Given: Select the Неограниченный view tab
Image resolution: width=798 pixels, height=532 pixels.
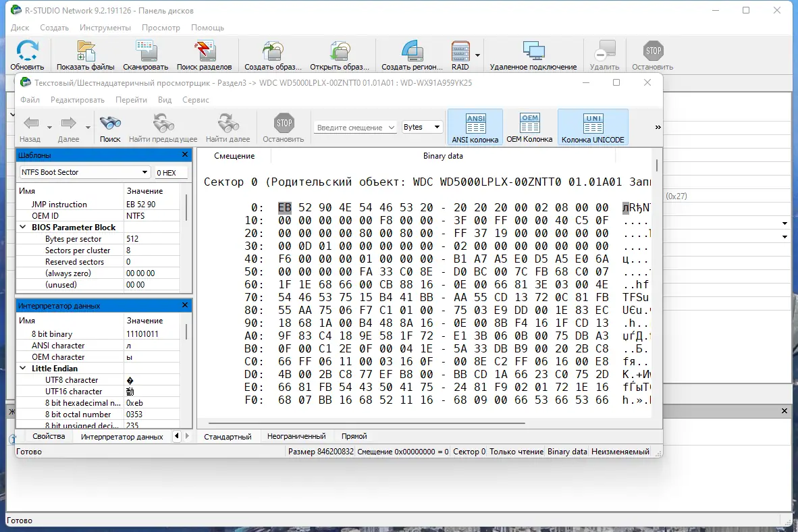Looking at the screenshot, I should (x=296, y=436).
